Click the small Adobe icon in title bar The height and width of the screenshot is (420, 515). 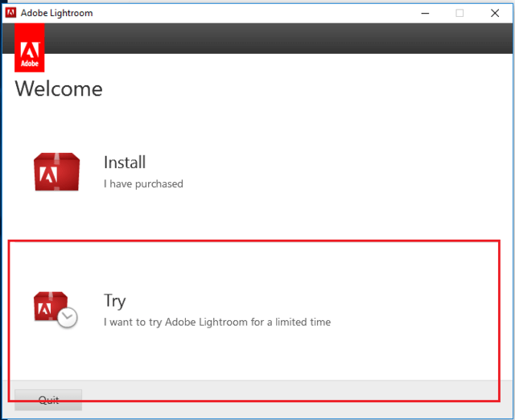[x=10, y=13]
